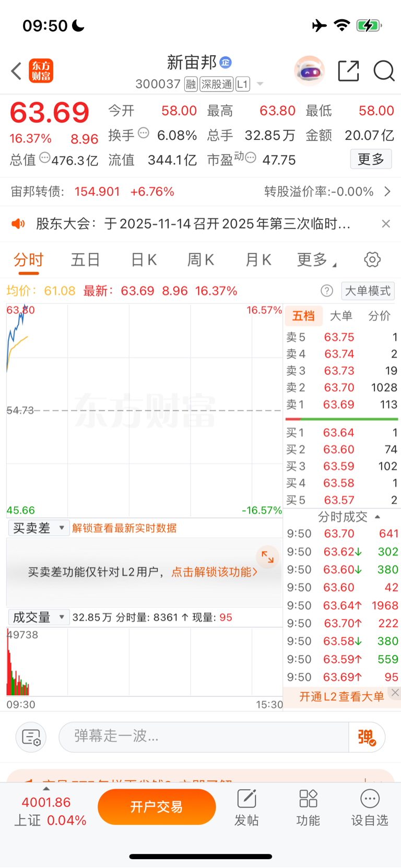Dismiss the 股东大会 announcement banner

pyautogui.click(x=386, y=224)
